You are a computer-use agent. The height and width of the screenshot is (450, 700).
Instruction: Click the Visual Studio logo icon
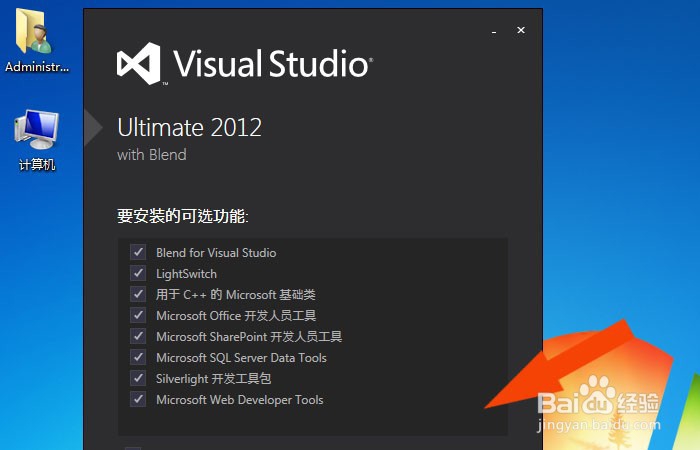(139, 63)
